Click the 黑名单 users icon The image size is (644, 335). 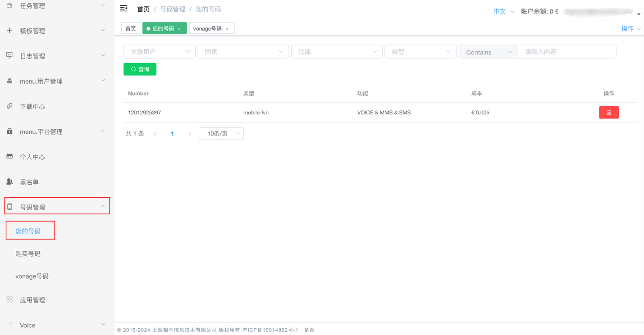(9, 182)
